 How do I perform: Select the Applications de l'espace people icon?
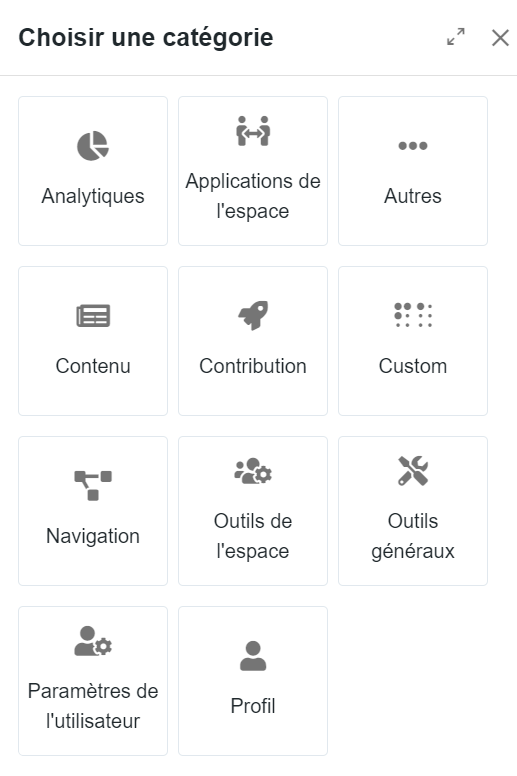253,131
